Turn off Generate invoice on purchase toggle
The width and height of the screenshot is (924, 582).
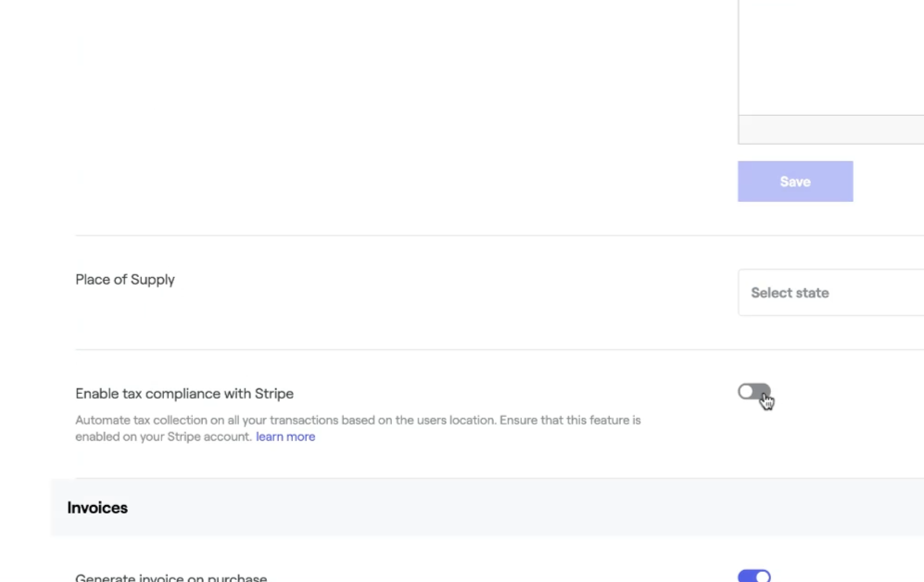(x=754, y=576)
